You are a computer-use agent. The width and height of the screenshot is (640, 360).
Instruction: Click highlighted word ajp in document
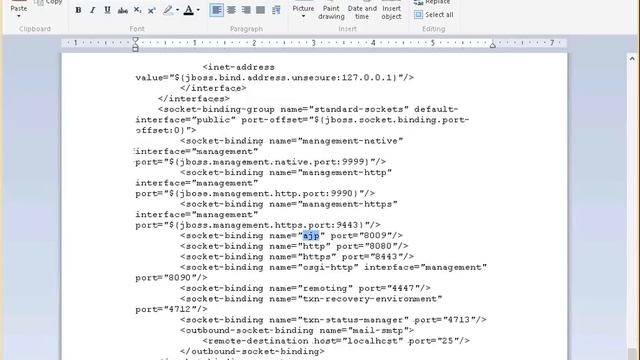point(311,236)
